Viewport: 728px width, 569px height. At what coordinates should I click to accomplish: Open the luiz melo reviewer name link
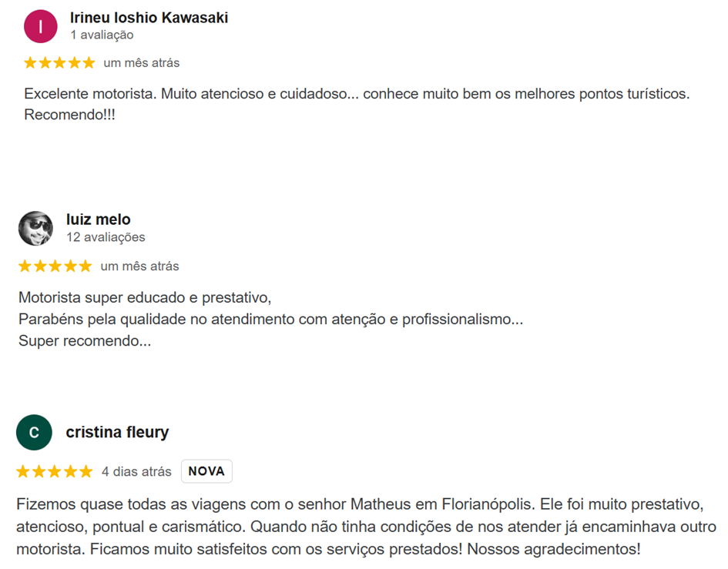click(x=99, y=219)
